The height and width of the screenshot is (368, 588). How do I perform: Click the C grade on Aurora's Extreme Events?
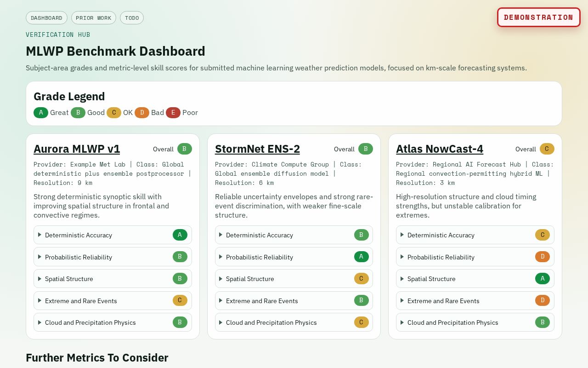point(180,301)
